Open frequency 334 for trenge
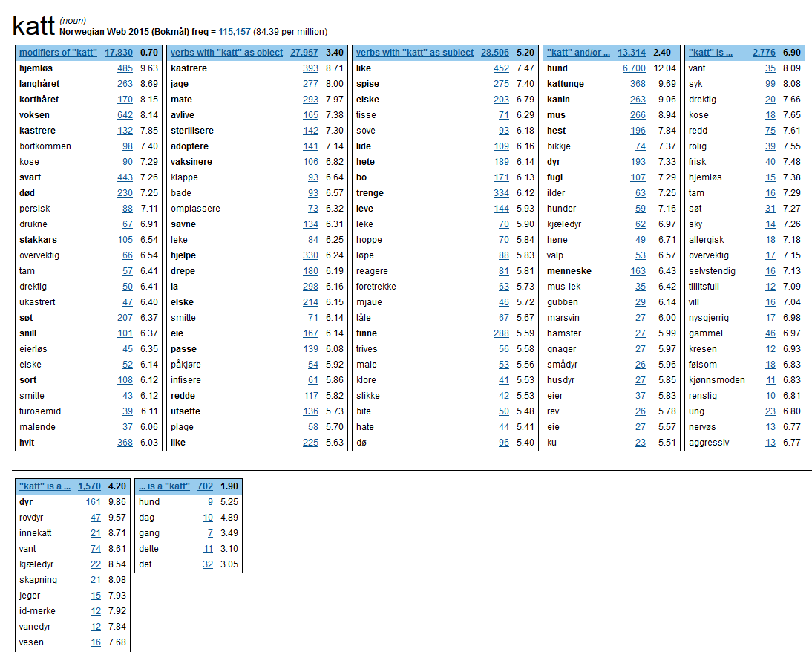The image size is (812, 652). click(x=501, y=193)
